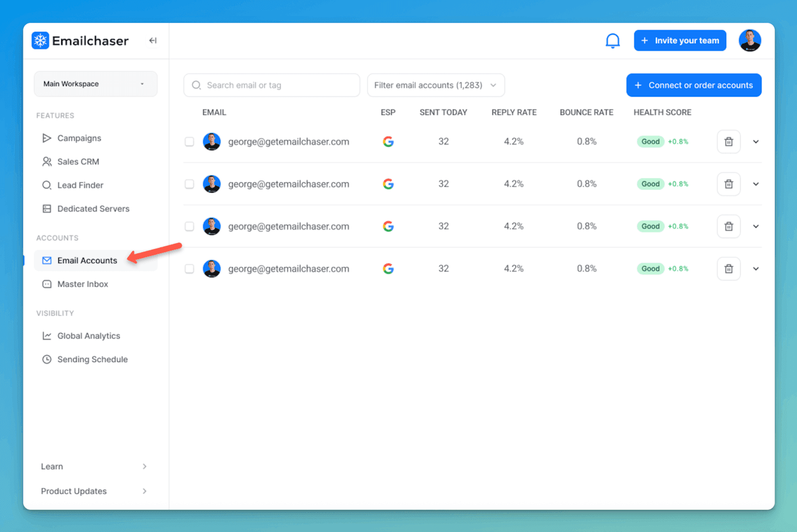Click the Search email or tag field
This screenshot has height=532, width=797.
(x=272, y=85)
